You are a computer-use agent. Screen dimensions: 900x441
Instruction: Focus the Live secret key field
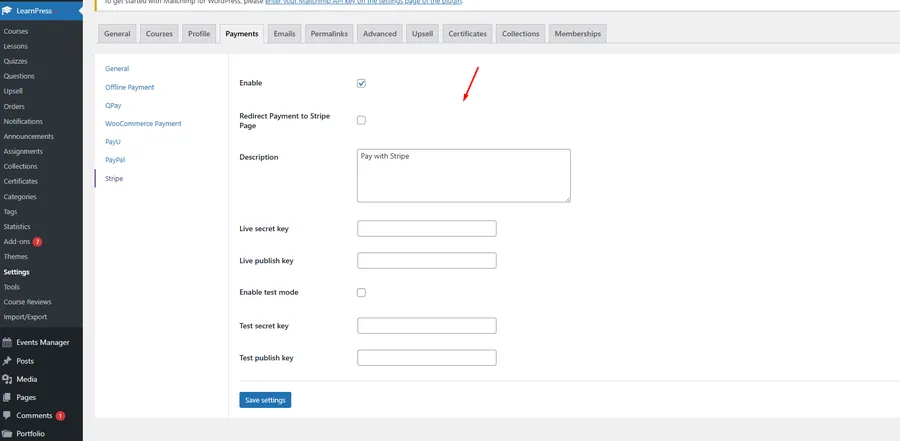(426, 229)
